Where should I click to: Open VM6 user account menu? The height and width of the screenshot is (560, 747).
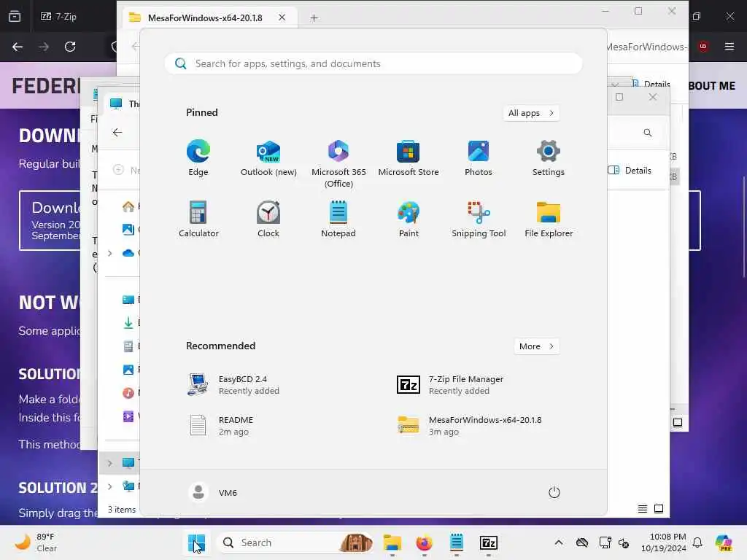click(213, 492)
